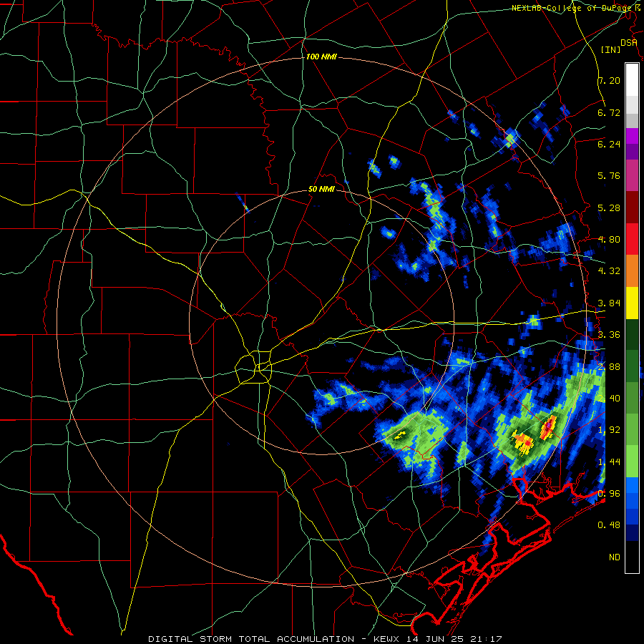This screenshot has height=644, width=644.
Task: Click the dark red swatch beside 5.28
Action: (x=632, y=208)
